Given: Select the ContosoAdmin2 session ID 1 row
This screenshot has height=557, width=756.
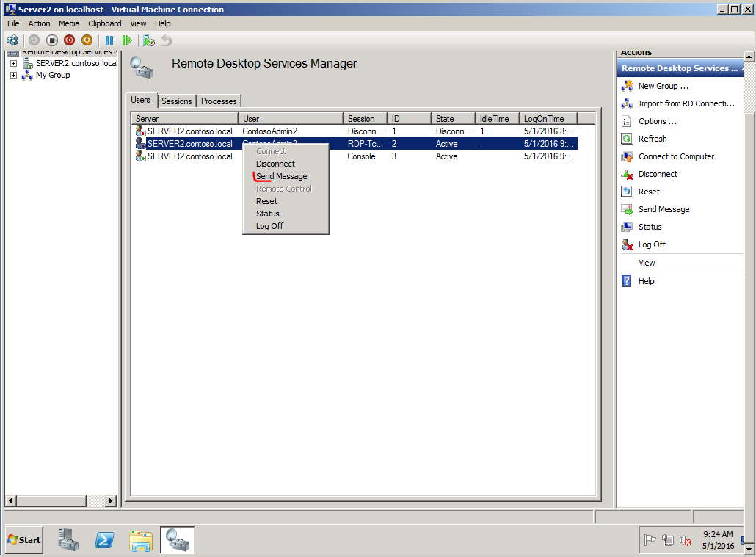Looking at the screenshot, I should click(x=356, y=131).
